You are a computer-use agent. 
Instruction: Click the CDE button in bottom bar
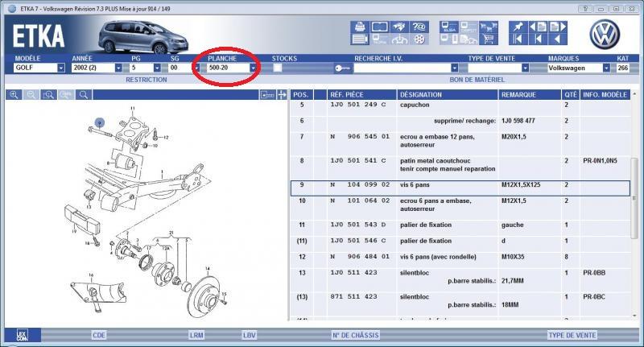pyautogui.click(x=99, y=335)
